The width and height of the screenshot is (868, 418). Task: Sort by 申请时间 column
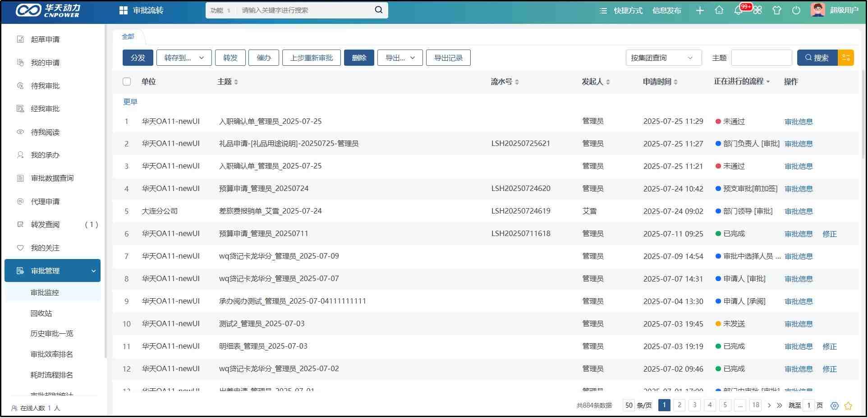point(660,82)
